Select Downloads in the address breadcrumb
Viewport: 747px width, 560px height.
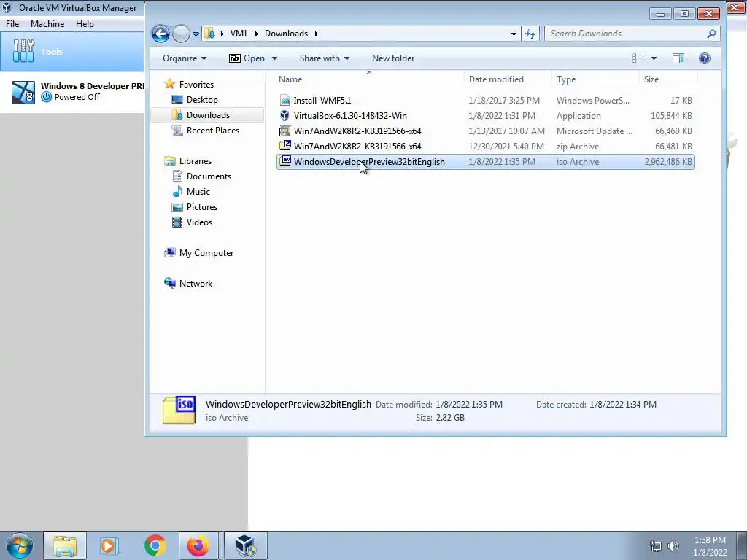[x=286, y=34]
